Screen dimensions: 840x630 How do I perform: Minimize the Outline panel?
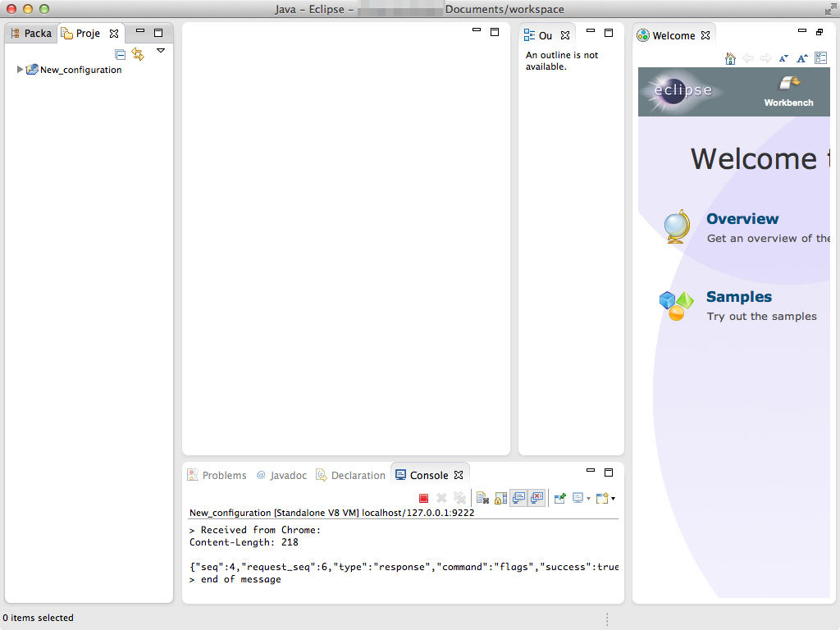click(591, 30)
